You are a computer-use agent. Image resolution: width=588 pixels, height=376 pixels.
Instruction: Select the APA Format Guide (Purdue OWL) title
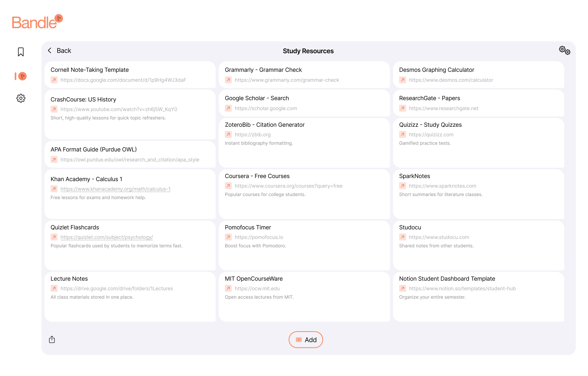[x=94, y=149]
